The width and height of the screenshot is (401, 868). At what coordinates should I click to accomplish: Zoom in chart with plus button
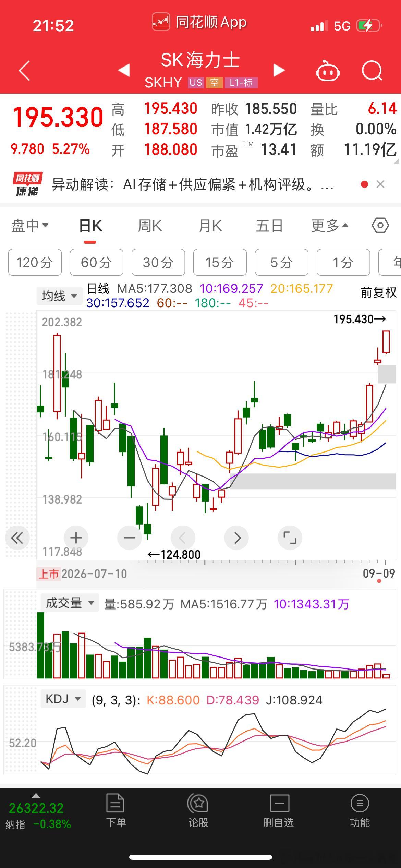click(76, 538)
